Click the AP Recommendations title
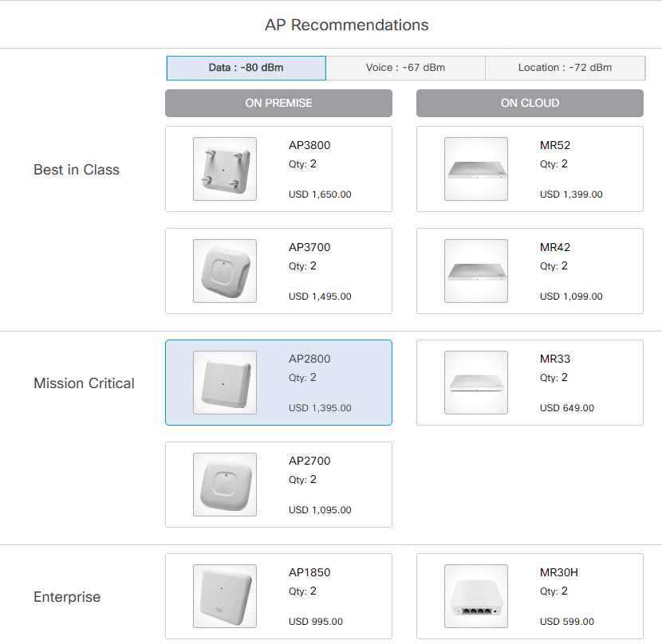The image size is (662, 644). coord(347,25)
